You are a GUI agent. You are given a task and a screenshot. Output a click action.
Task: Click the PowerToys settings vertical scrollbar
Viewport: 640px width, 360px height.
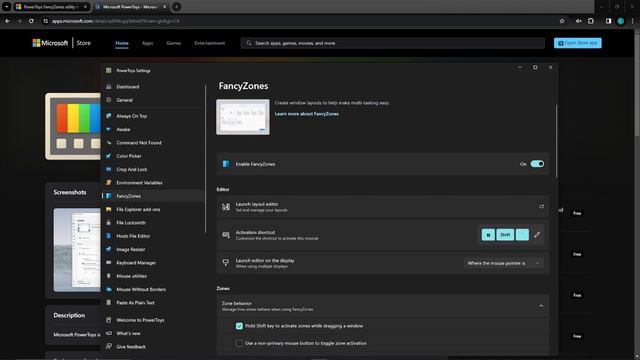556,141
